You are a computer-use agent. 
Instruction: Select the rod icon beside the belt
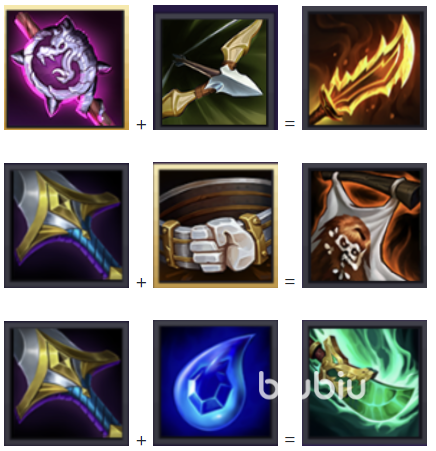pyautogui.click(x=66, y=225)
